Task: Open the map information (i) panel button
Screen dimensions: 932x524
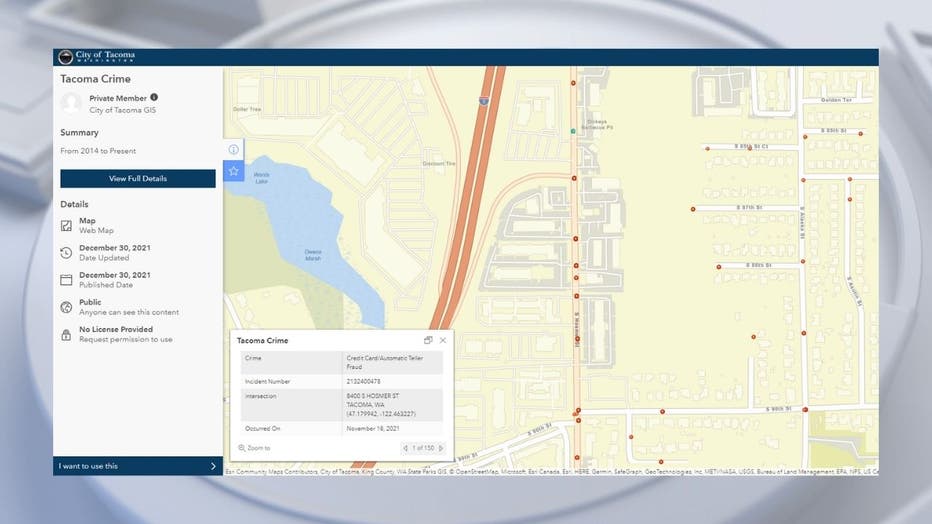Action: click(234, 150)
